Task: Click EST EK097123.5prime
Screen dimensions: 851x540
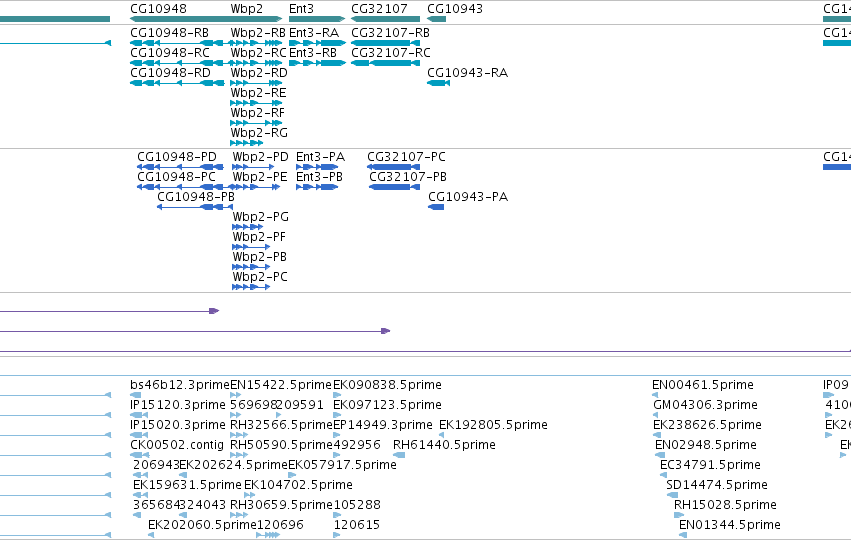Action: tap(387, 405)
